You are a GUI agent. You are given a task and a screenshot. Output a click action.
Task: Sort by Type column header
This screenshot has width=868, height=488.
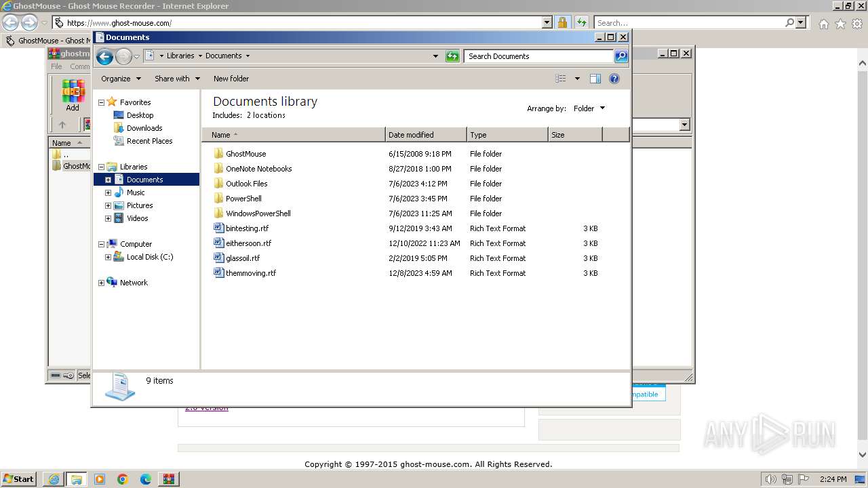pyautogui.click(x=507, y=135)
